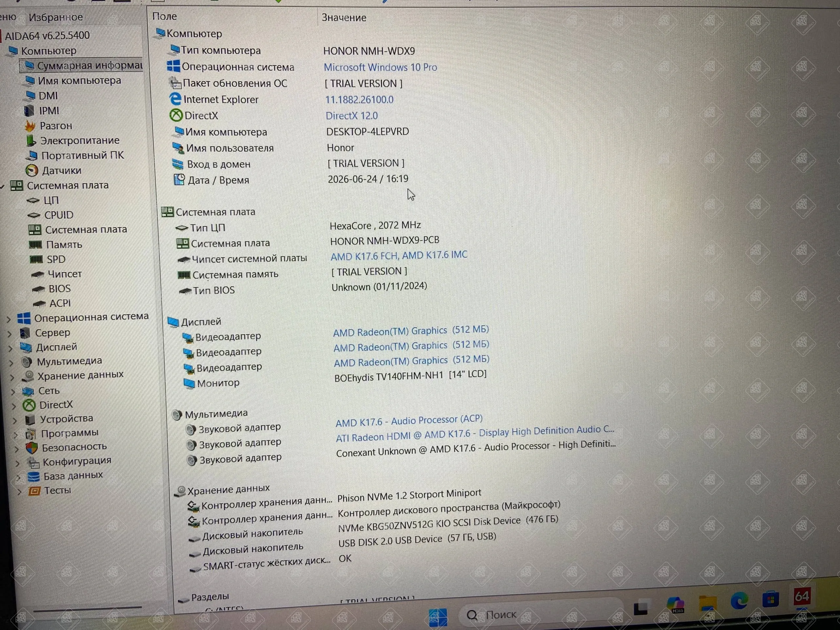This screenshot has height=630, width=840.
Task: Click the AIDA64 taskbar icon
Action: pos(802,597)
